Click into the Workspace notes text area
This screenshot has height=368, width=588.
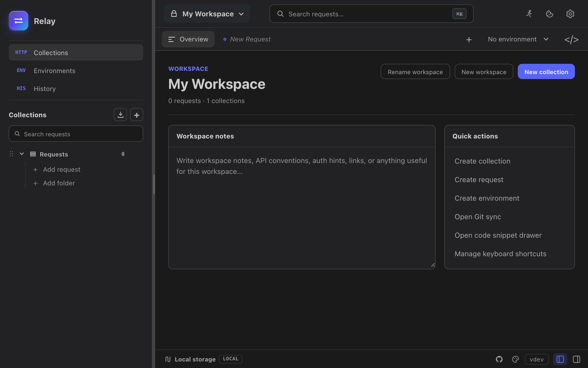[x=302, y=208]
